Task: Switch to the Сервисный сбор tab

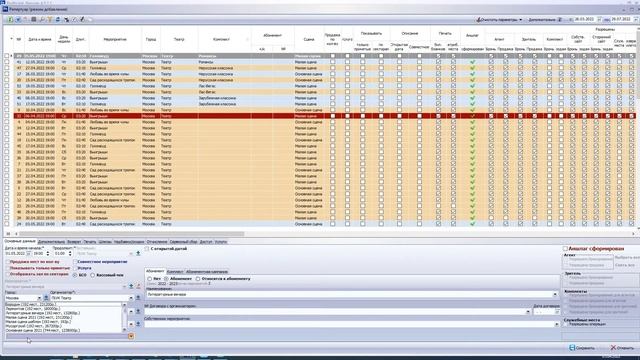Action: pos(183,242)
